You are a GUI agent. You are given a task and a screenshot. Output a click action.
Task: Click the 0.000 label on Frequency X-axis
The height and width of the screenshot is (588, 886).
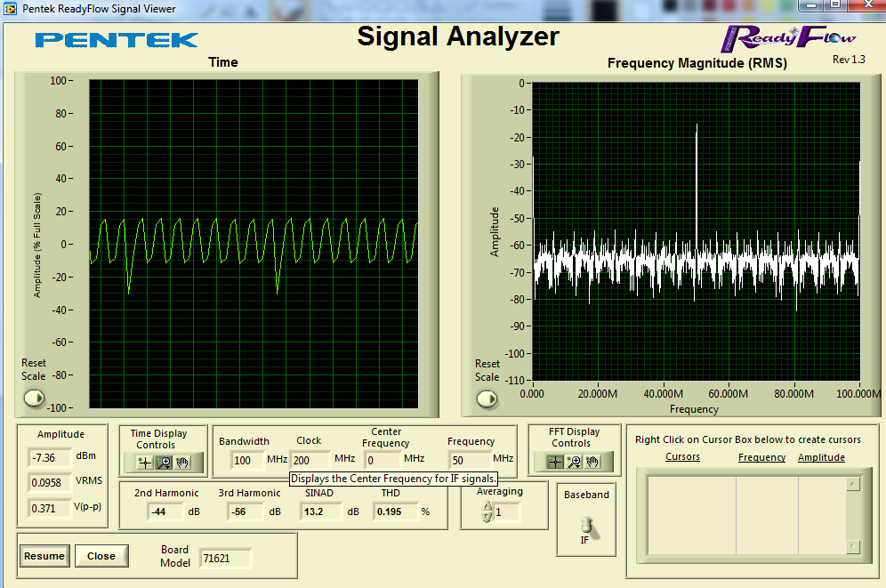point(532,394)
